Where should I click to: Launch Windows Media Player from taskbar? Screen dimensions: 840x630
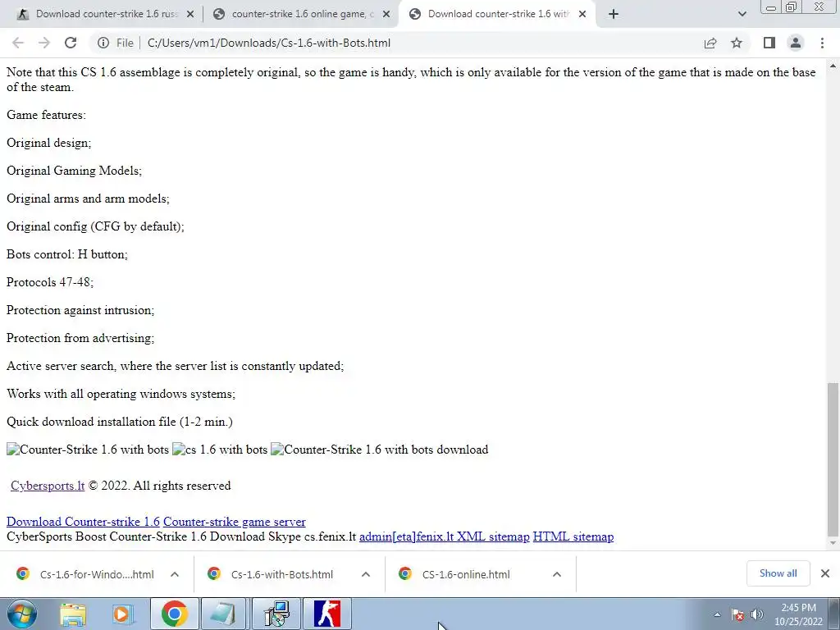[122, 614]
